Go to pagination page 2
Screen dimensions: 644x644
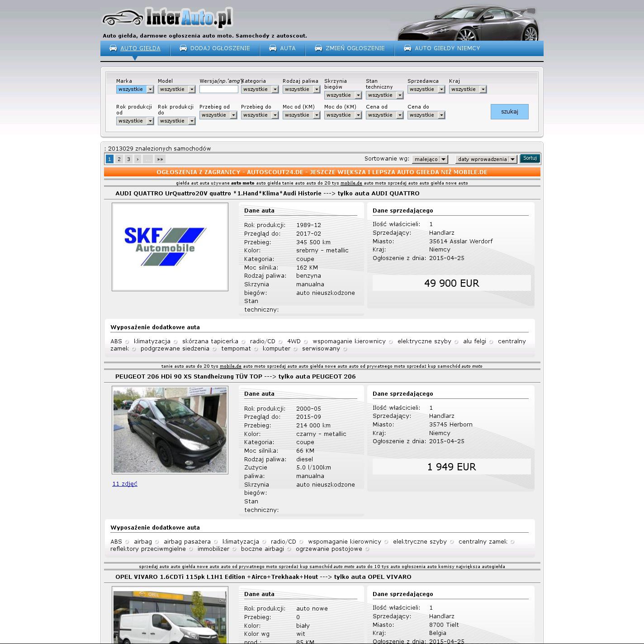click(x=119, y=159)
